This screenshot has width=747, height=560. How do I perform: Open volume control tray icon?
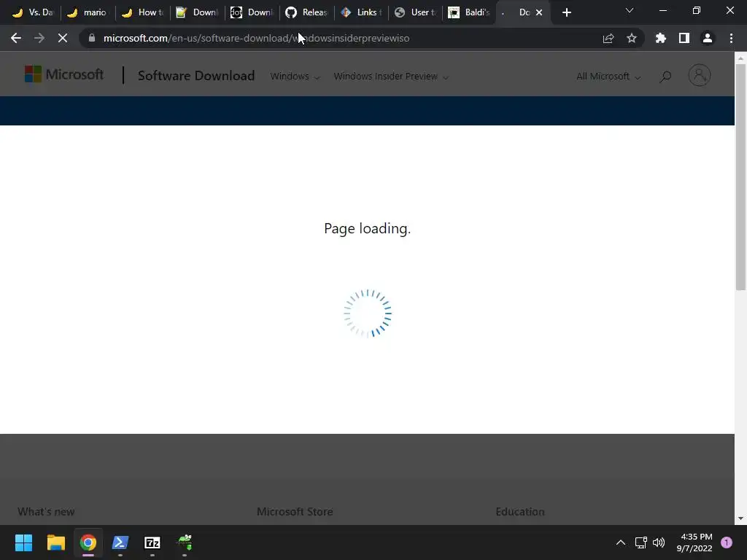tap(659, 542)
